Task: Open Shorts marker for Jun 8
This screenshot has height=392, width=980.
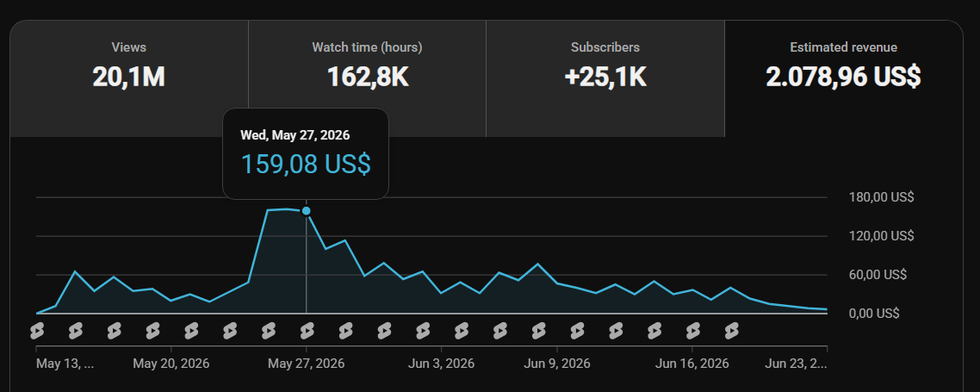Action: click(539, 331)
